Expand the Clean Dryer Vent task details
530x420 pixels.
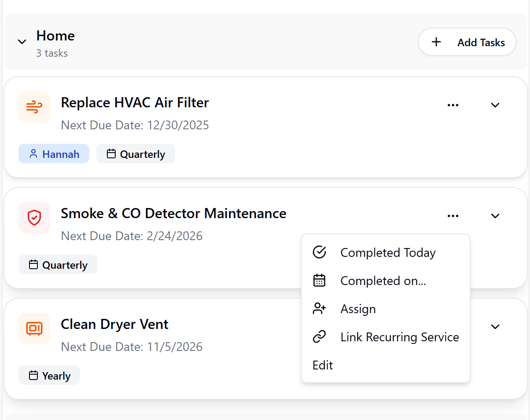click(495, 326)
